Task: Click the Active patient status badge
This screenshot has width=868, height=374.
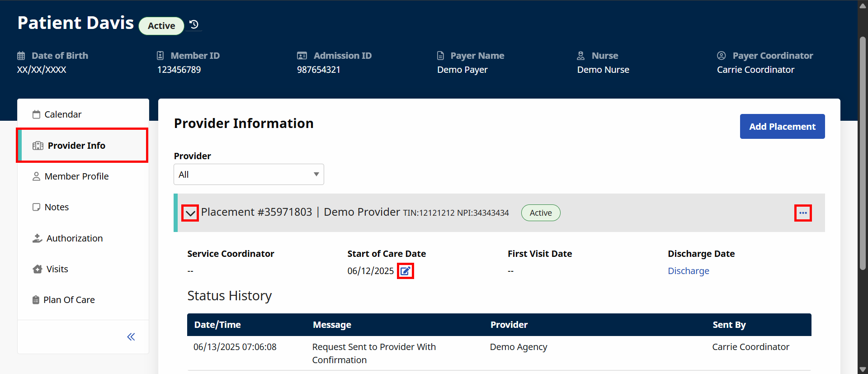Action: click(161, 26)
